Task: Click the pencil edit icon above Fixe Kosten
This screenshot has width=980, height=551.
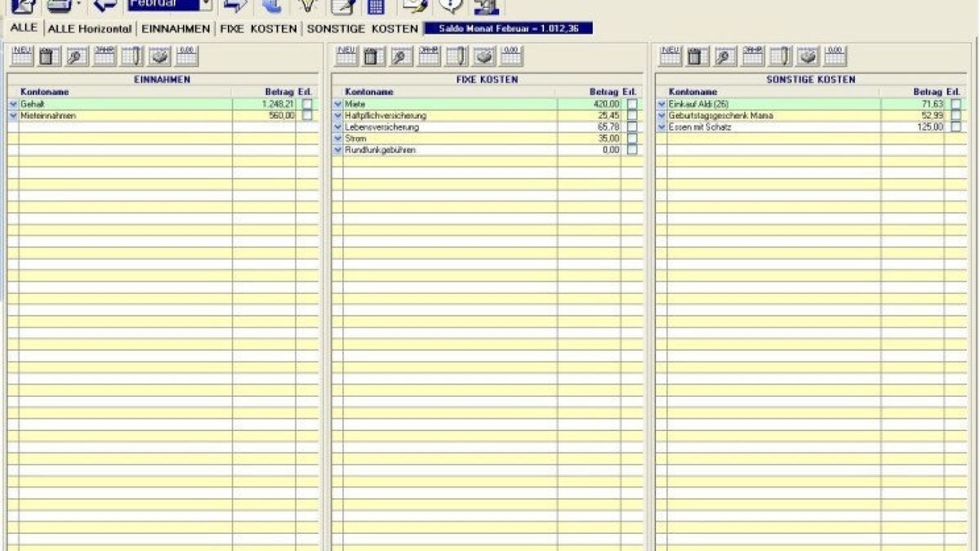Action: [457, 56]
